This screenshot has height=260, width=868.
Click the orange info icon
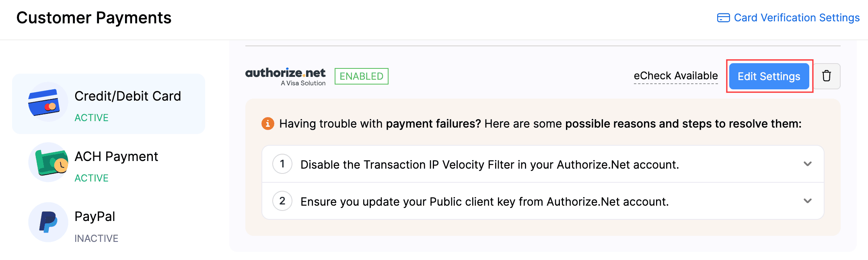(268, 124)
